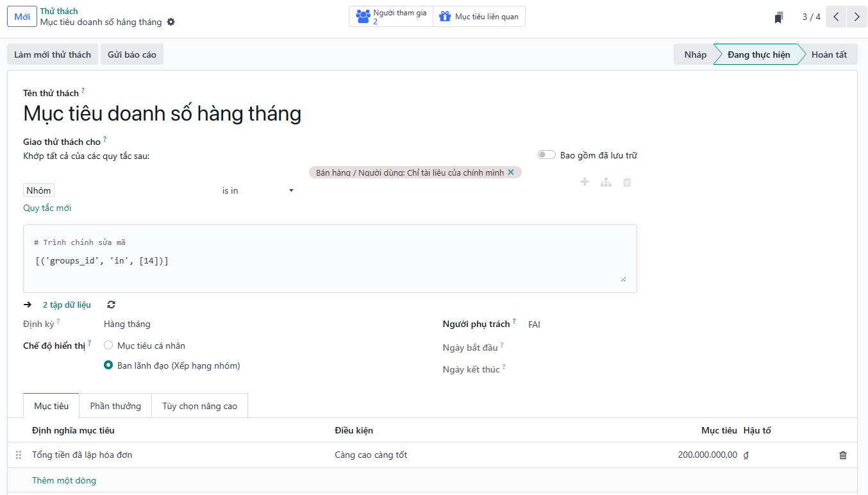Screen dimensions: 868x495
Task: Open the Tùy chọn nâng cao tab
Action: click(199, 406)
